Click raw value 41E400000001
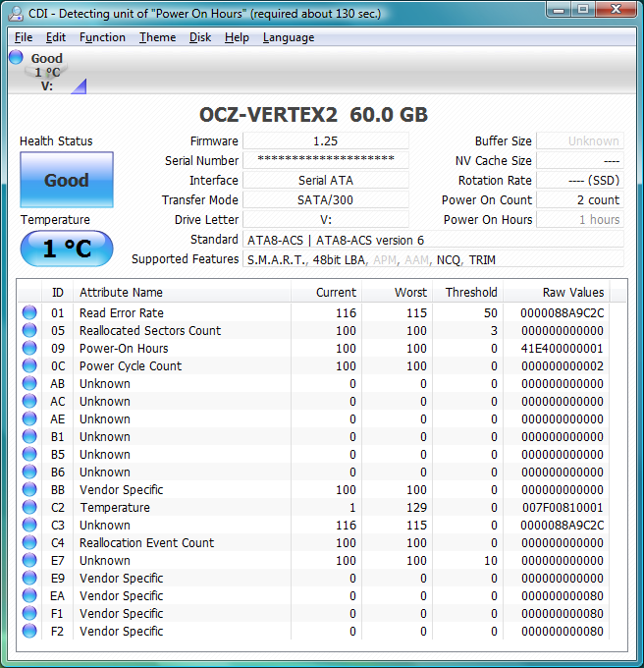 point(562,349)
